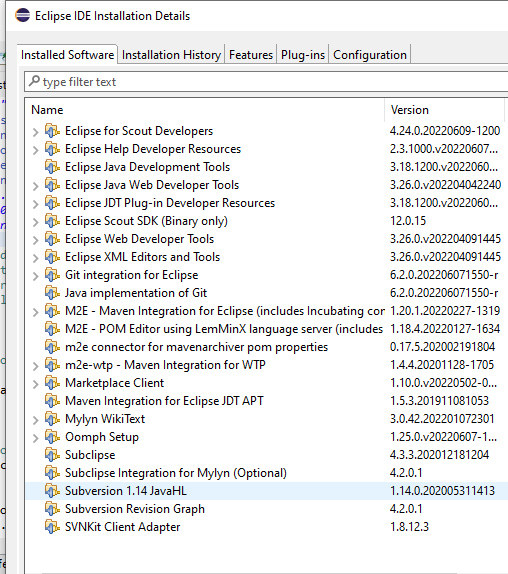Click the Eclipse logo icon in title bar

(x=22, y=15)
